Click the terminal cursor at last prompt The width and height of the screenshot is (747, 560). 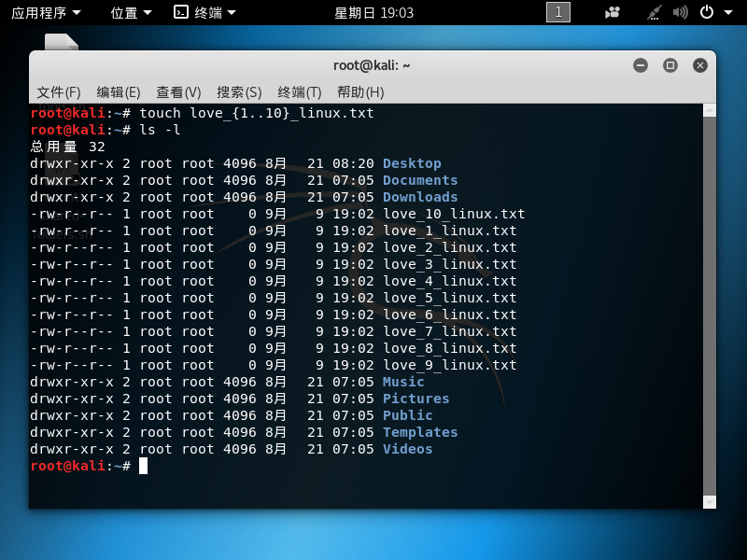[x=144, y=466]
